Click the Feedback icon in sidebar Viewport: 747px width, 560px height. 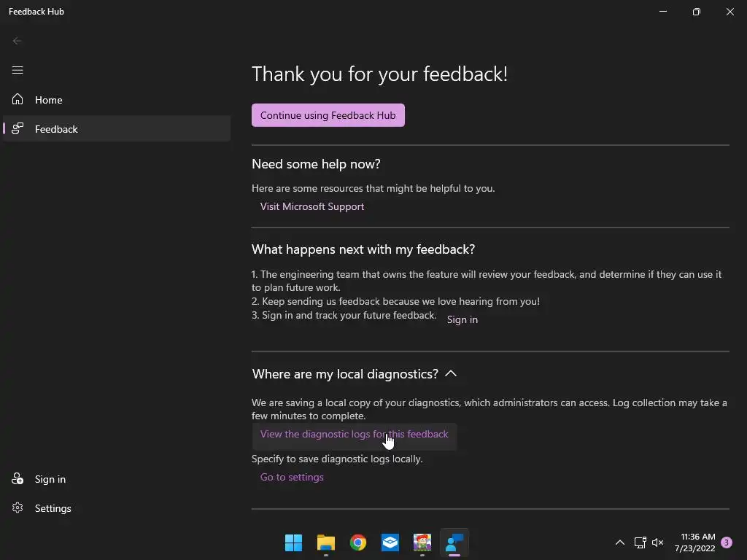(x=18, y=128)
